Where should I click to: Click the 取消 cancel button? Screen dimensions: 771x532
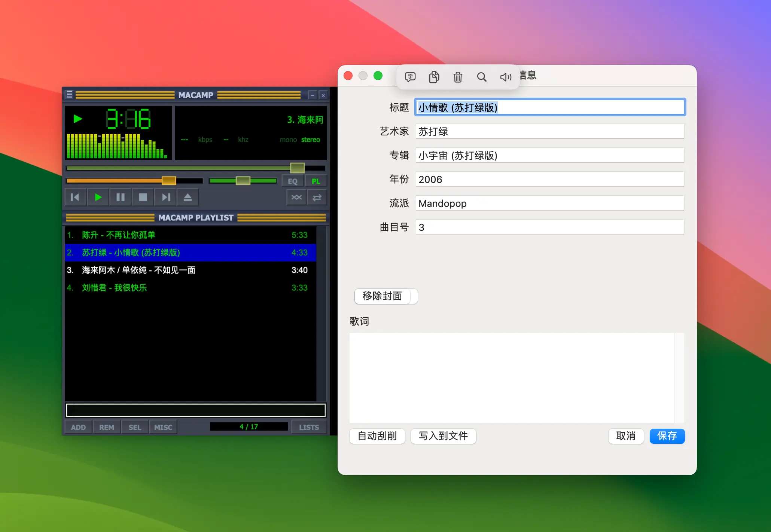click(626, 436)
